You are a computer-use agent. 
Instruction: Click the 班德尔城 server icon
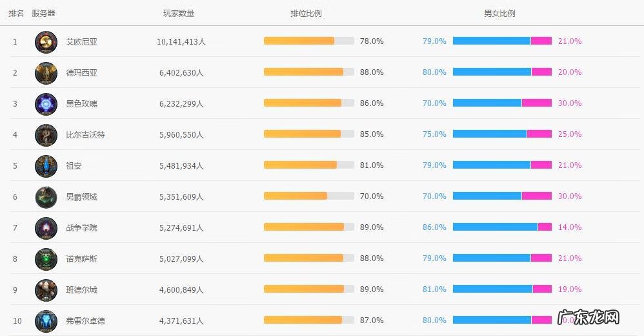[x=46, y=290]
